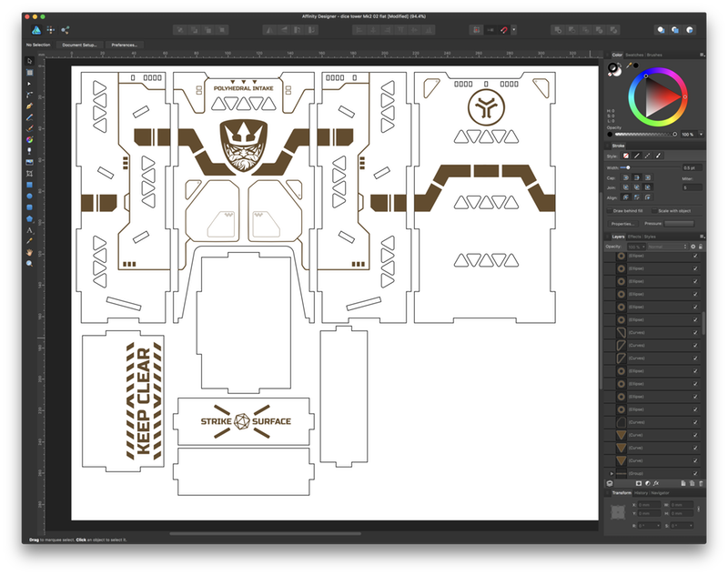Click the hue color wheel
The height and width of the screenshot is (575, 728).
pos(658,97)
